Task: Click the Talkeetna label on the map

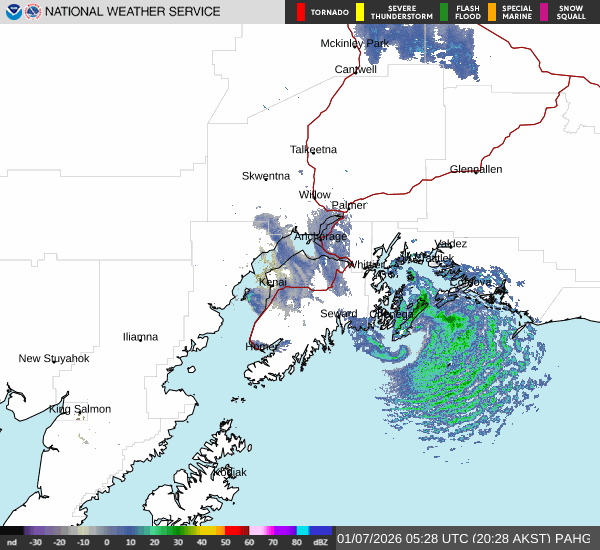Action: [x=313, y=149]
